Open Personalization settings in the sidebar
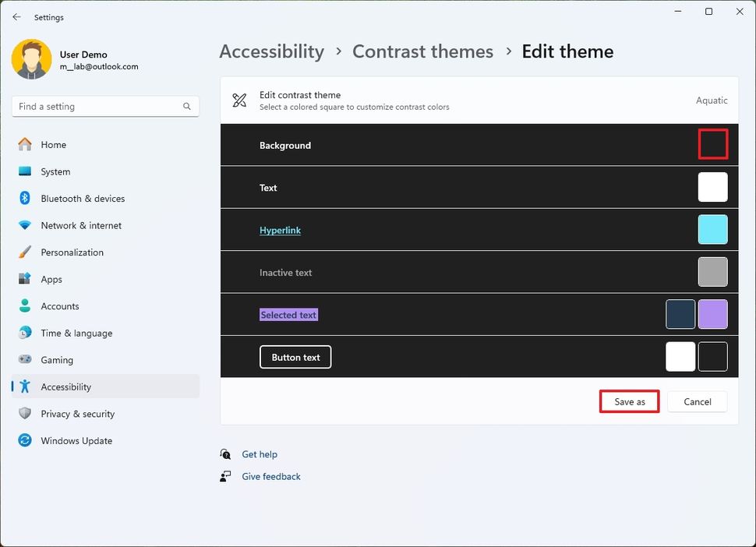 [72, 252]
